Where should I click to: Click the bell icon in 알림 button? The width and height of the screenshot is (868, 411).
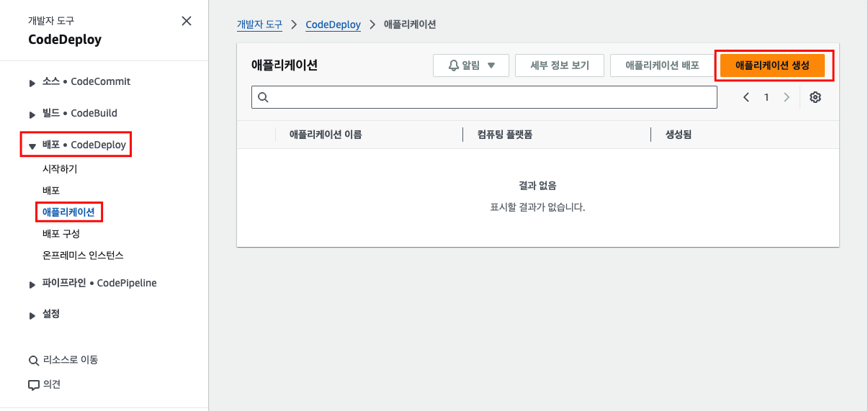click(454, 66)
